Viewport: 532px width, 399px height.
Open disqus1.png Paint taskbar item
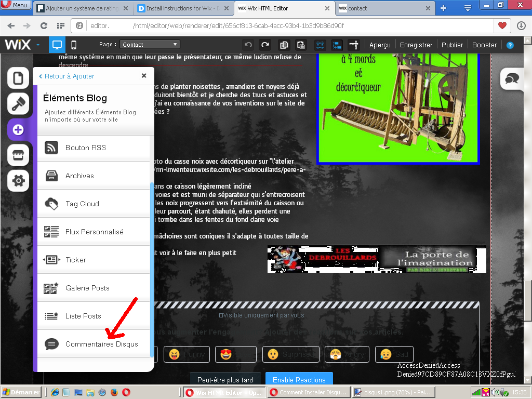click(x=394, y=392)
